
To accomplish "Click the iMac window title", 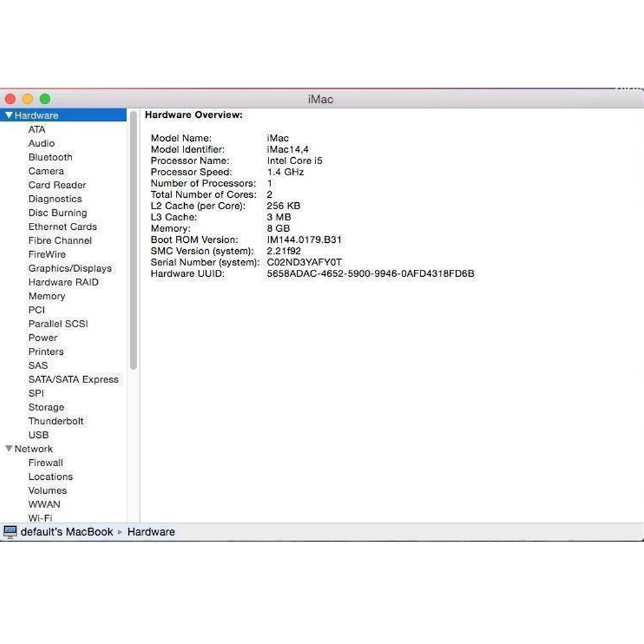I will click(x=320, y=99).
